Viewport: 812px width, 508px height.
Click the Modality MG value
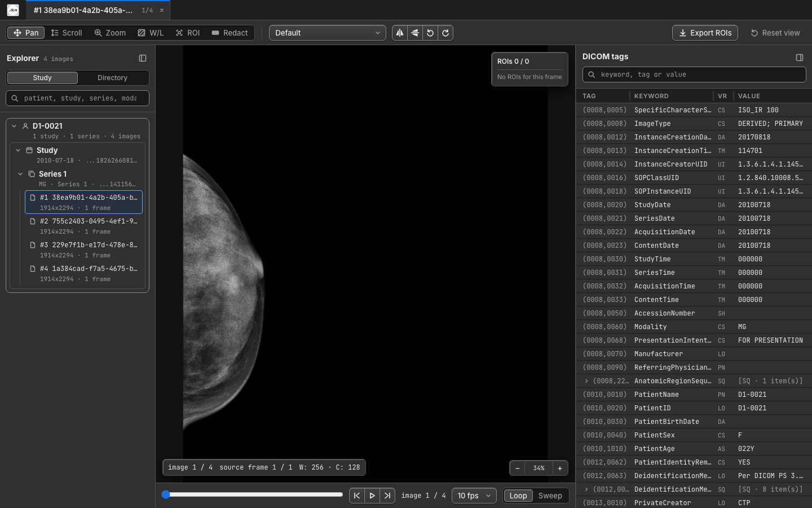point(742,327)
